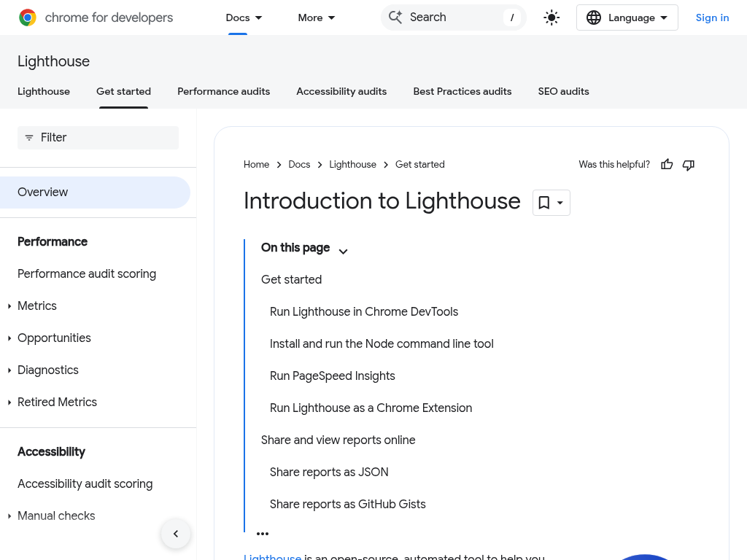Show more headings with the ellipsis
Viewport: 747px width, 560px height.
pyautogui.click(x=263, y=534)
